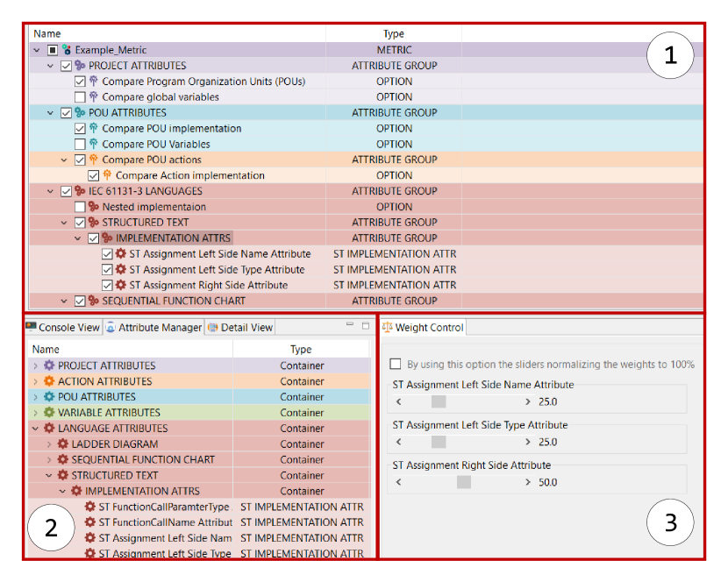Image resolution: width=728 pixels, height=582 pixels.
Task: Enable the Nested implementaion option
Action: (x=80, y=207)
